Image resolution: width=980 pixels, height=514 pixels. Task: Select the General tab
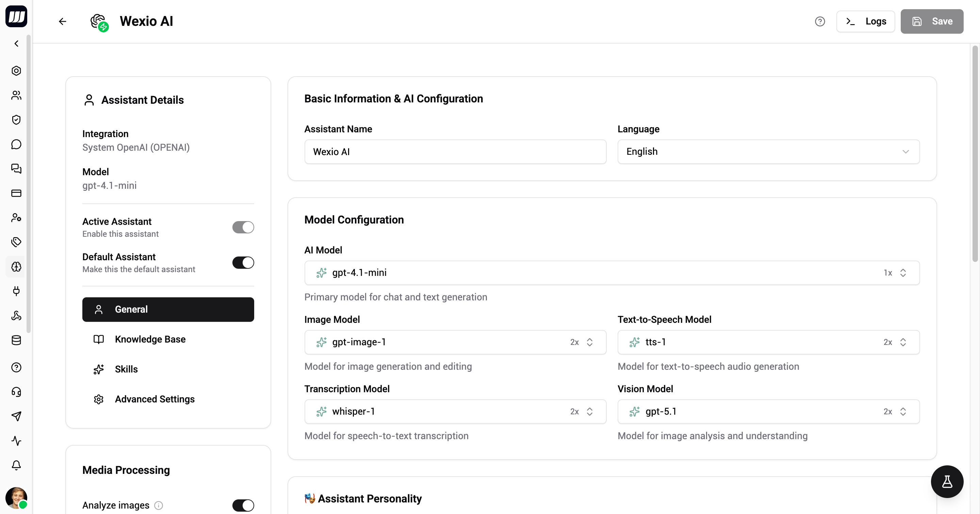coord(168,310)
